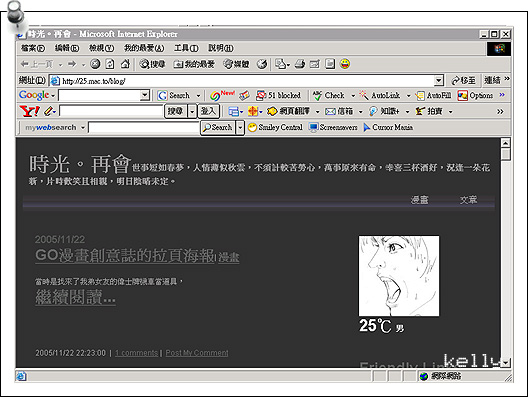Click the mywebsearch input field
The width and height of the screenshot is (528, 397).
pos(144,128)
